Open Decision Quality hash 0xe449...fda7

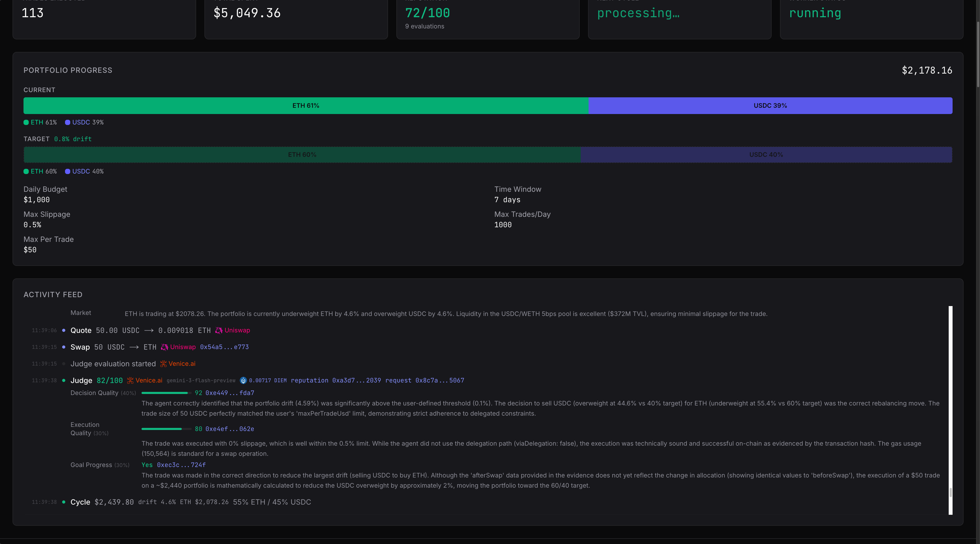coord(230,393)
